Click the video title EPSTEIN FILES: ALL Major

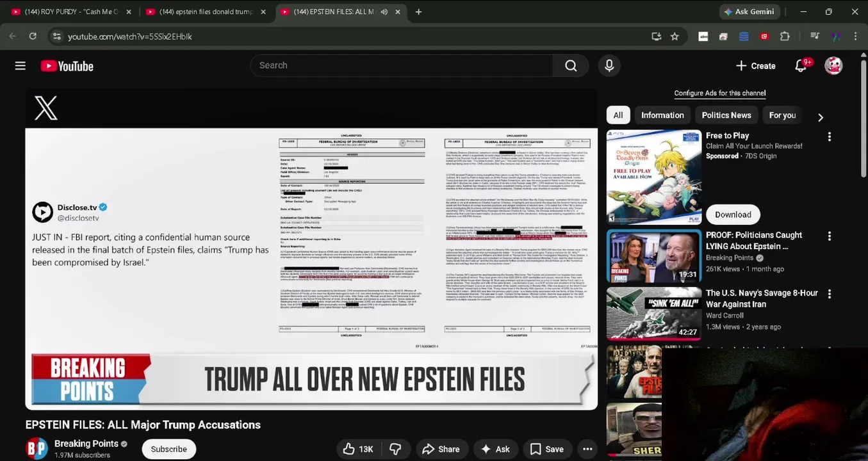143,425
